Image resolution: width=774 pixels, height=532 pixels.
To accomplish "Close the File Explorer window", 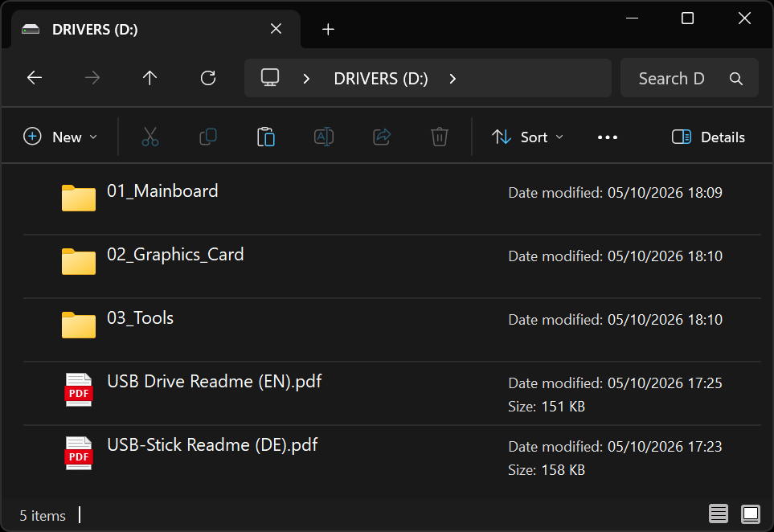I will coord(744,18).
